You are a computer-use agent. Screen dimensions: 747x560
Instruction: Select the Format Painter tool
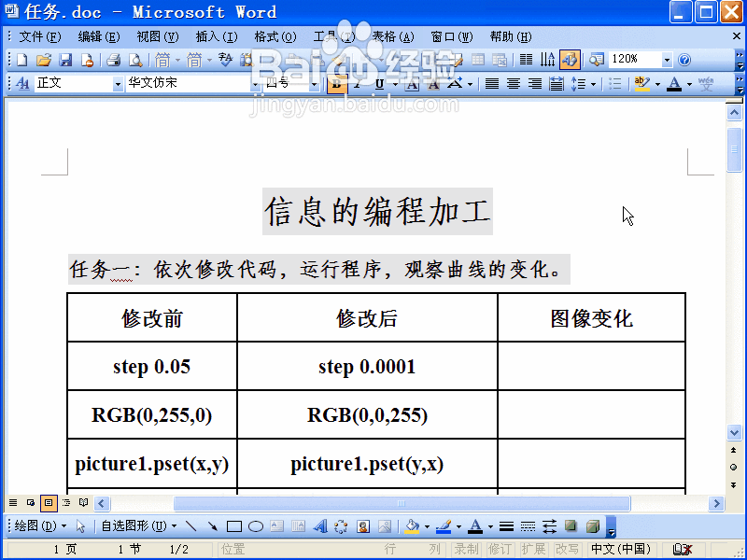coord(338,58)
